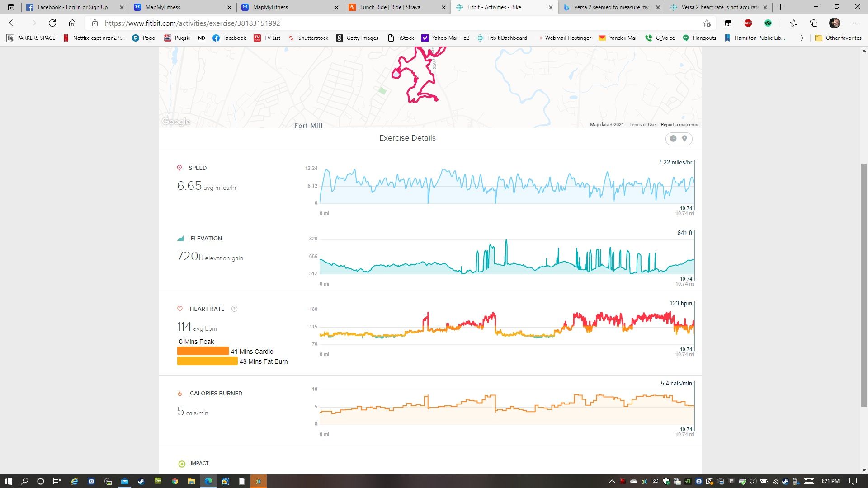Open new browser tab plus button

[x=780, y=7]
